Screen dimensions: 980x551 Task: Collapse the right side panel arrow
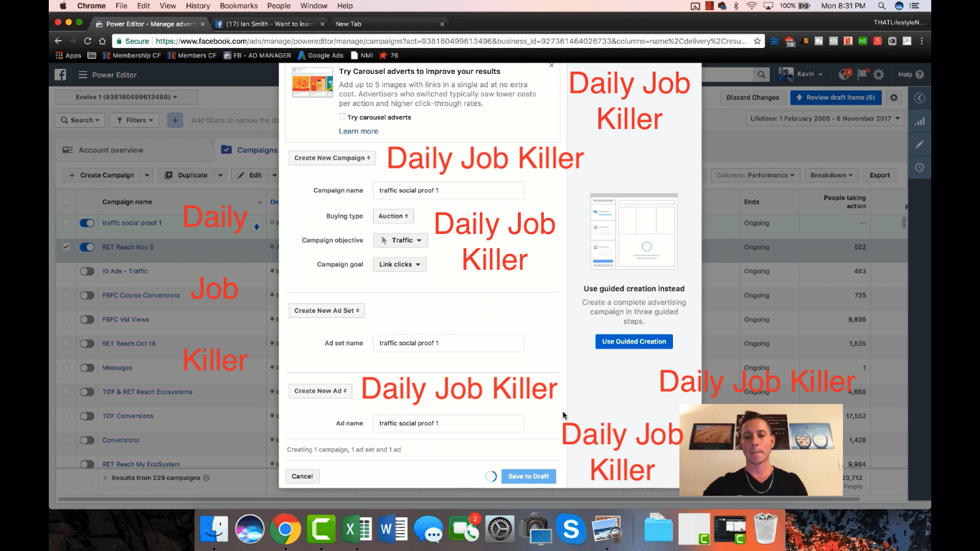pyautogui.click(x=920, y=98)
